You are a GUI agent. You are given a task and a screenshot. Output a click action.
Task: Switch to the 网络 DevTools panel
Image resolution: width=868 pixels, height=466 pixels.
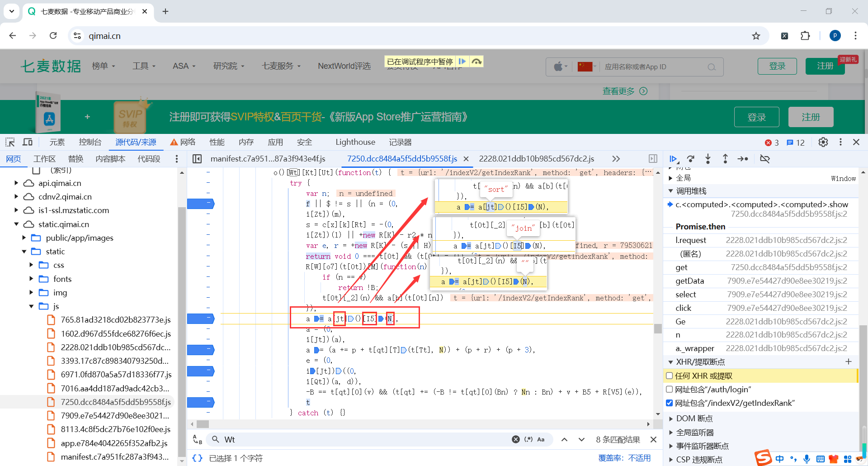coord(188,142)
